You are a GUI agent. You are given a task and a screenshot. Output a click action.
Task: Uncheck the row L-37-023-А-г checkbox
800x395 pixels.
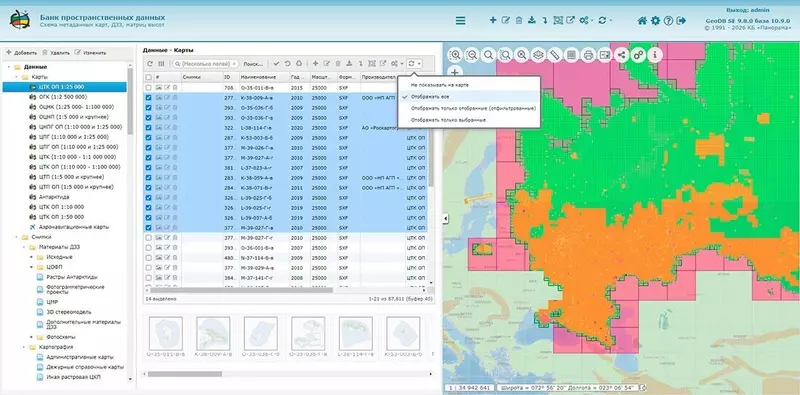[148, 167]
